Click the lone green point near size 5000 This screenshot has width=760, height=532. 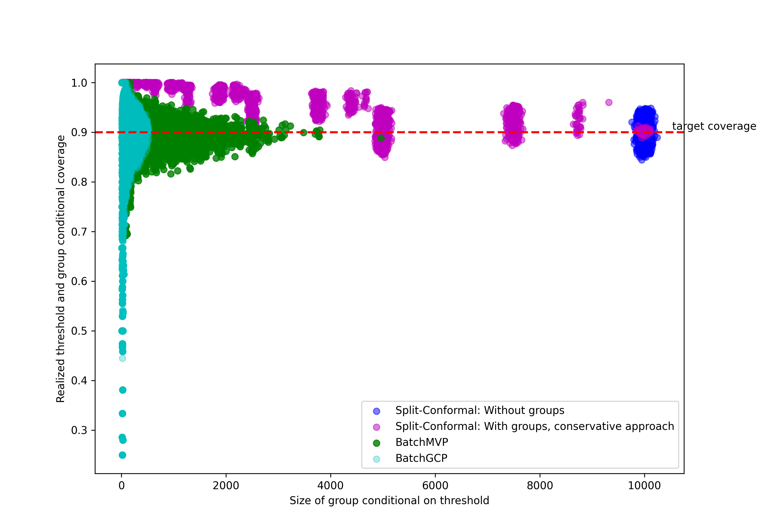click(381, 138)
